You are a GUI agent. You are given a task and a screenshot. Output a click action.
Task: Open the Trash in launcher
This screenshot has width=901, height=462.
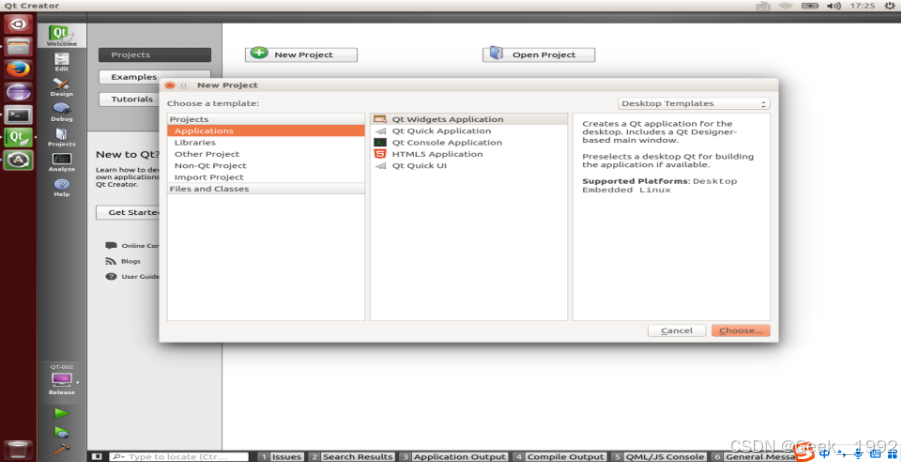(18, 449)
